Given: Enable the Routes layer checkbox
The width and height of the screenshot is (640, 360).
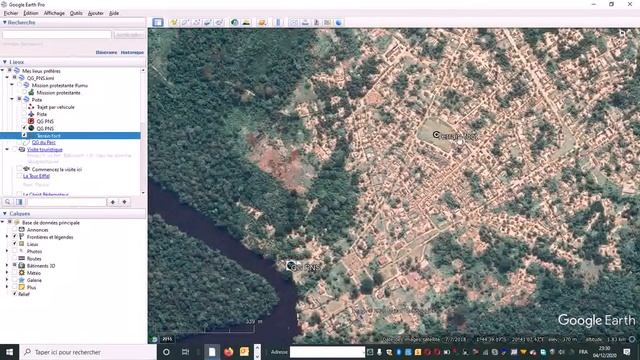Looking at the screenshot, I should point(15,258).
